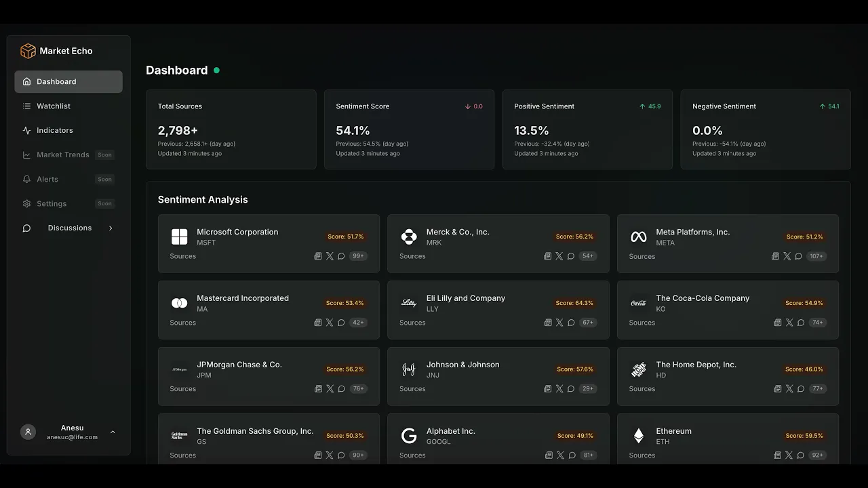
Task: Click the Meta Platforms logo
Action: [x=639, y=237]
